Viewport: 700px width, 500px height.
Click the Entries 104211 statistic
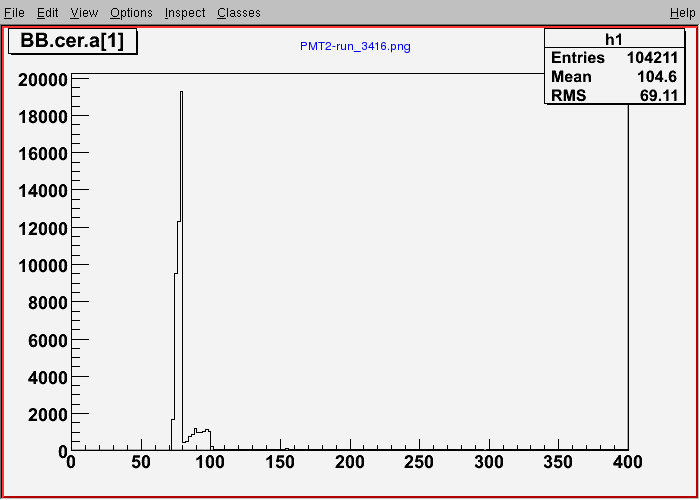(614, 58)
